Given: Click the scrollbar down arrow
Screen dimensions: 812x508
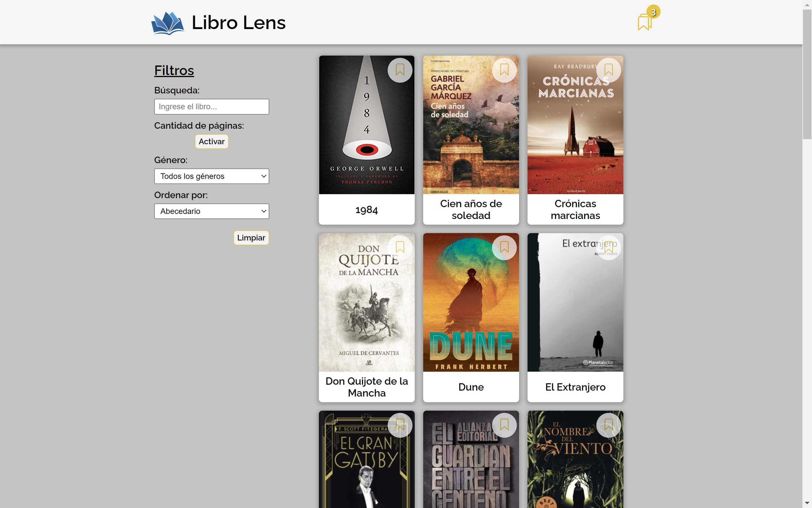Looking at the screenshot, I should pyautogui.click(x=807, y=503).
